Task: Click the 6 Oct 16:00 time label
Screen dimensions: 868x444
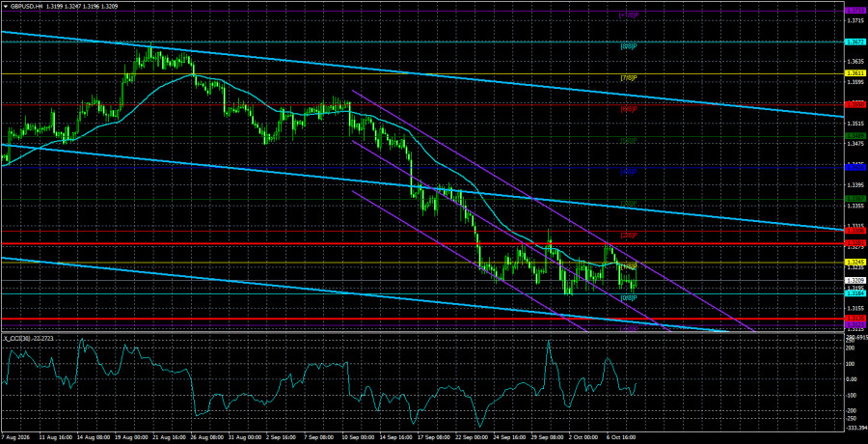Action: pyautogui.click(x=620, y=437)
